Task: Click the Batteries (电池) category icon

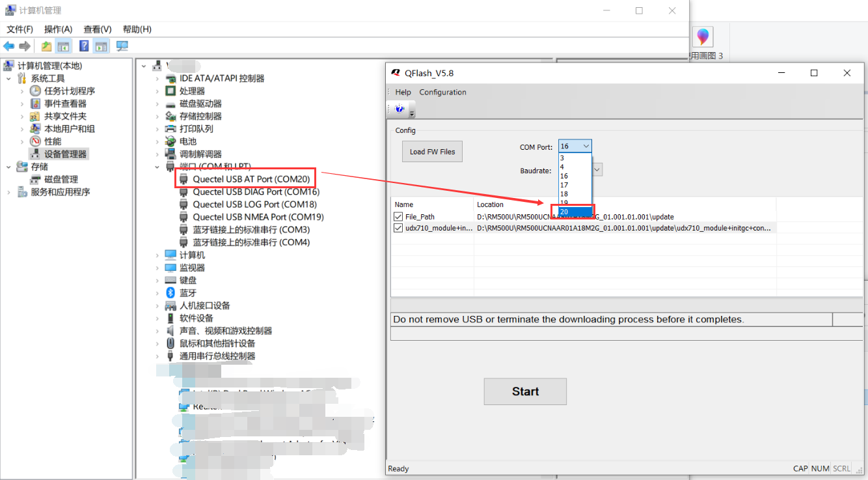Action: coord(170,141)
